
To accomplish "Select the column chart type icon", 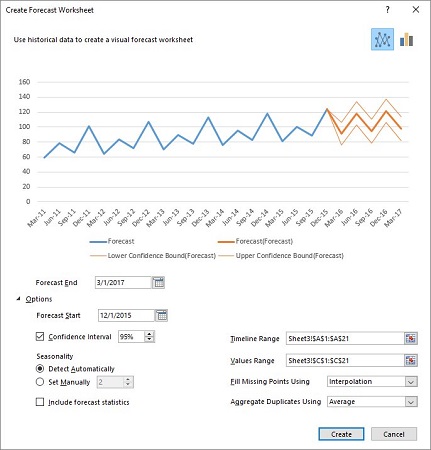I will (x=406, y=40).
